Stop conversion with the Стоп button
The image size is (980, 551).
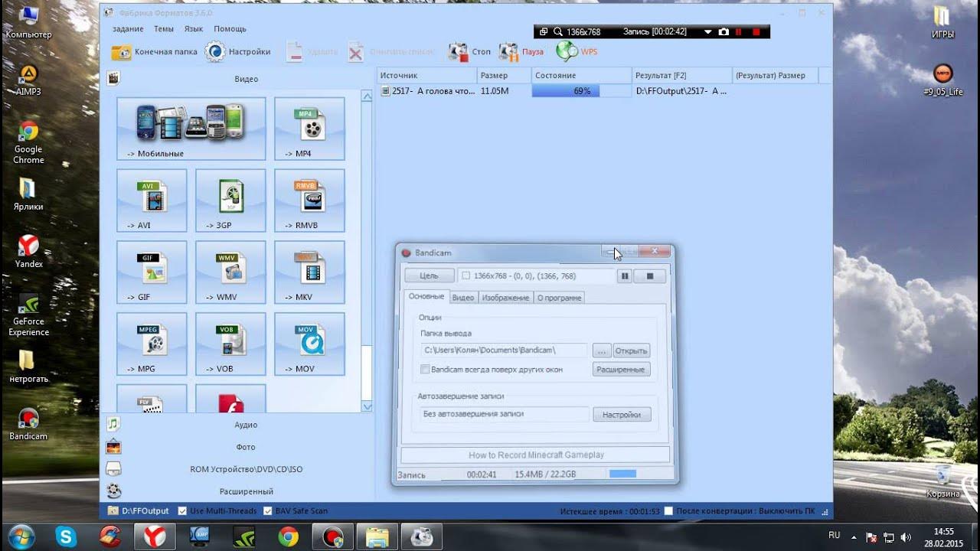click(469, 52)
